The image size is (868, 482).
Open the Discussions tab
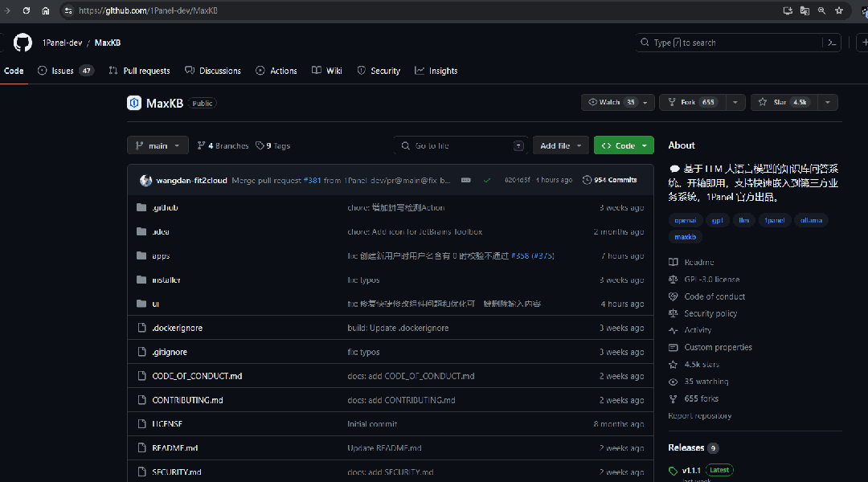point(213,71)
